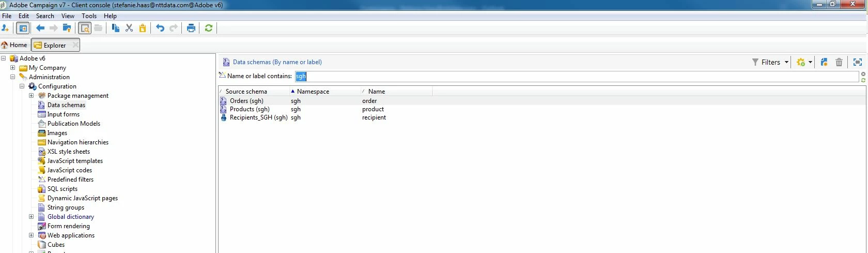Collapse the Administration node

coord(13,77)
